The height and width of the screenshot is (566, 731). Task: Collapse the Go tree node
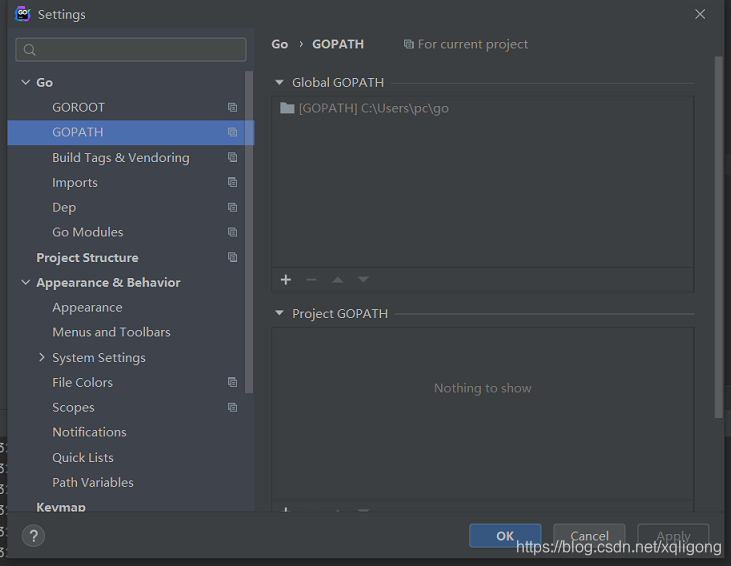tap(26, 83)
